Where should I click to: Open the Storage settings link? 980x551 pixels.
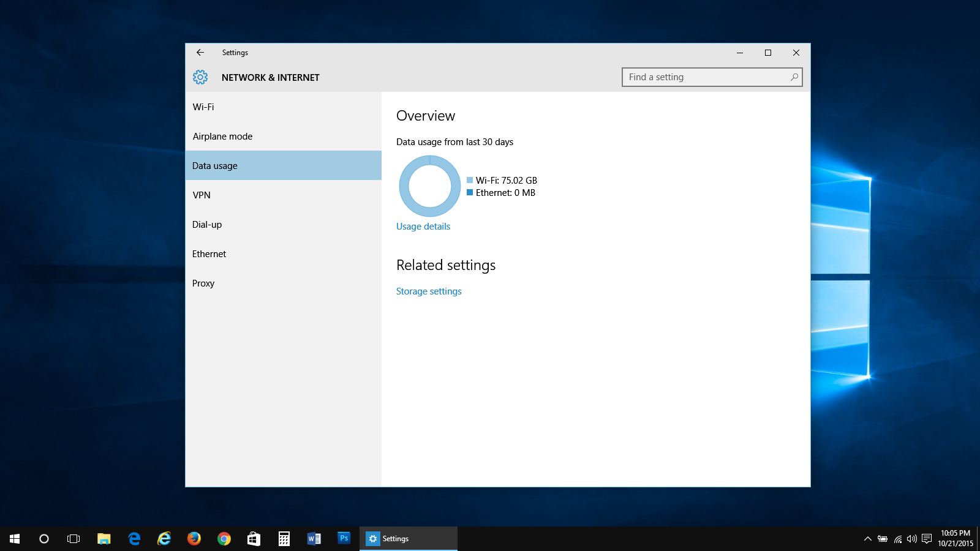[x=429, y=291]
